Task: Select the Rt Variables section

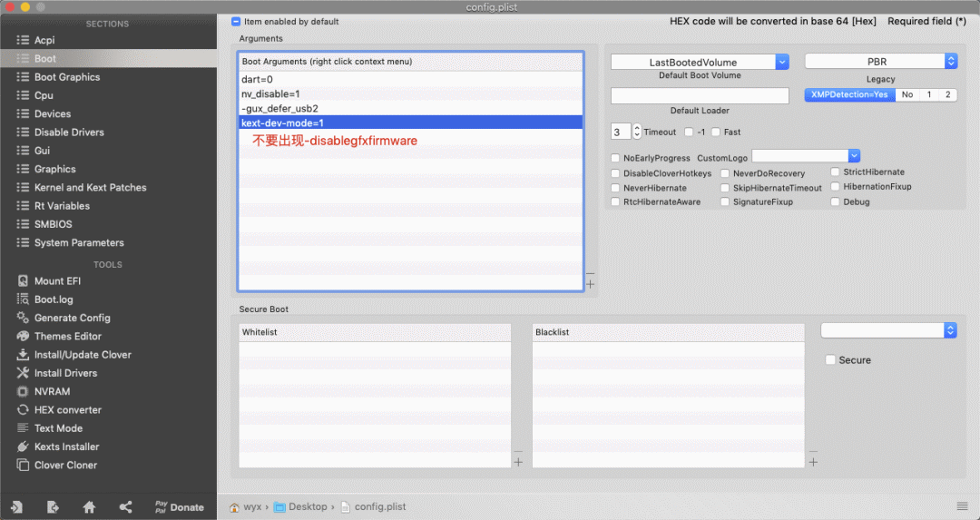Action: (109, 206)
